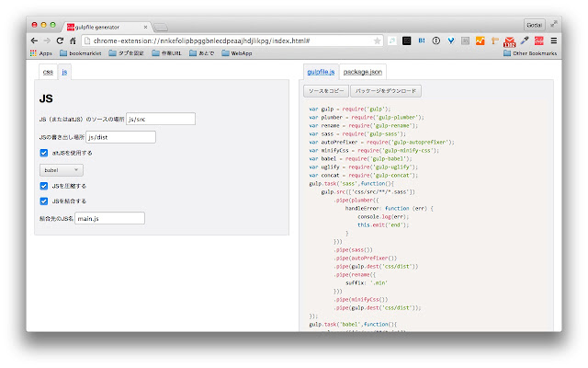
Task: Click the JS heading text
Action: pos(46,98)
